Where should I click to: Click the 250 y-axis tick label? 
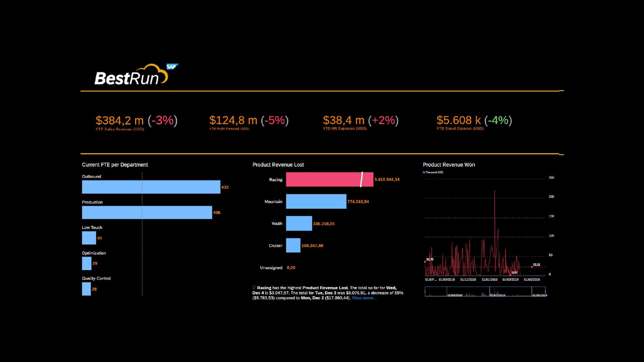pyautogui.click(x=551, y=177)
